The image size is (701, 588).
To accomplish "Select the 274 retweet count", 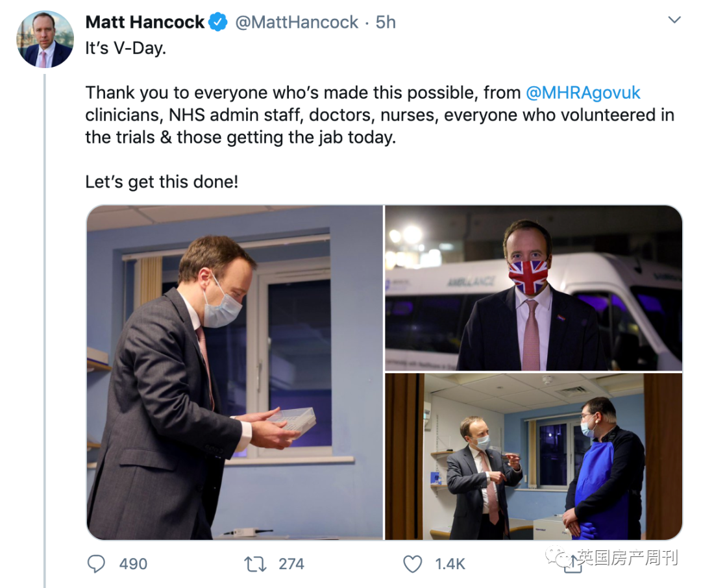I will pos(293,563).
